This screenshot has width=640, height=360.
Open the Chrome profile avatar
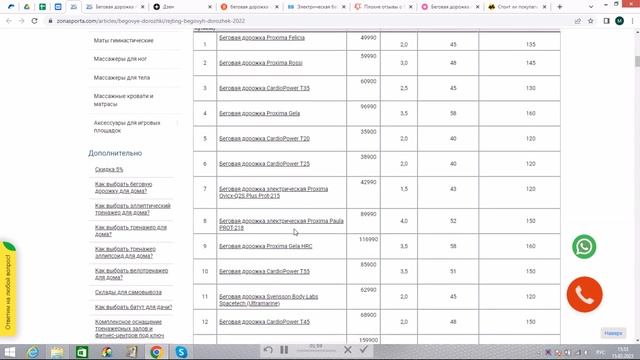[x=619, y=21]
